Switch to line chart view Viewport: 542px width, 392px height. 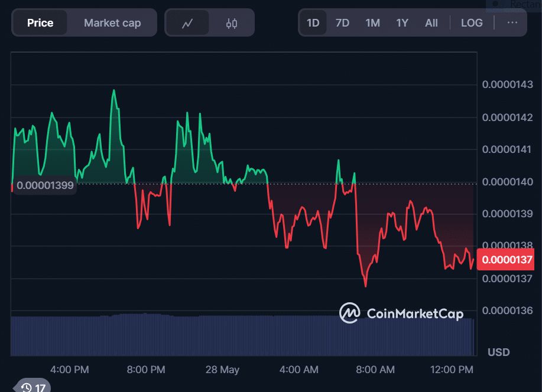(187, 23)
